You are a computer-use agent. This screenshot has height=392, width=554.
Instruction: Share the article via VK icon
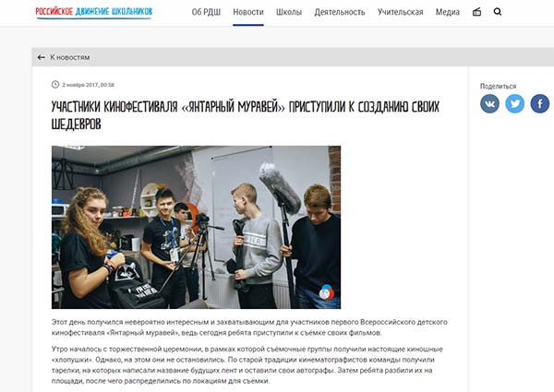click(x=489, y=103)
